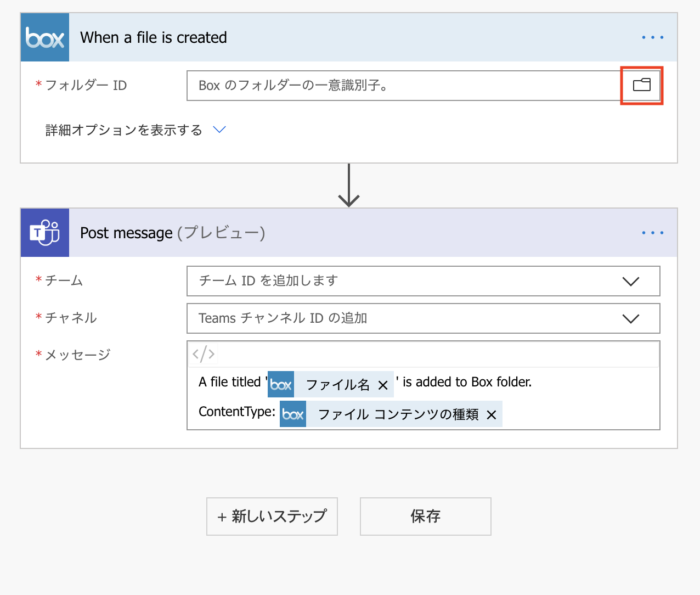Viewport: 700px width, 595px height.
Task: Save the flow with the 保存 button
Action: pyautogui.click(x=425, y=516)
